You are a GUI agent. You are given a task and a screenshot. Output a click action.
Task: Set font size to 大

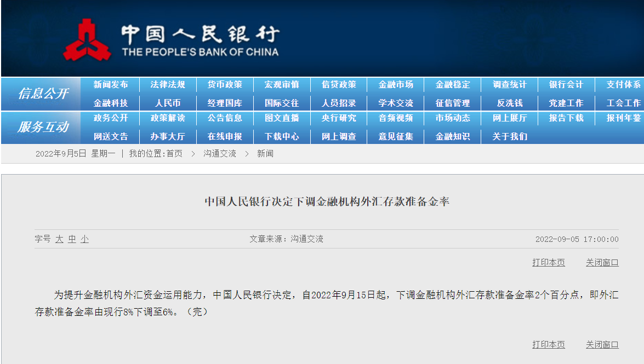pos(60,239)
